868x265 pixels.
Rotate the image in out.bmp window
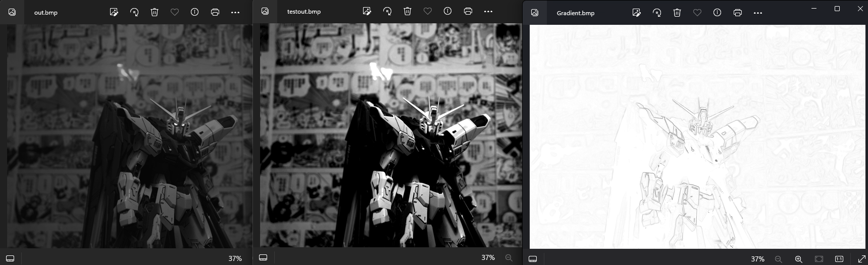[x=134, y=12]
